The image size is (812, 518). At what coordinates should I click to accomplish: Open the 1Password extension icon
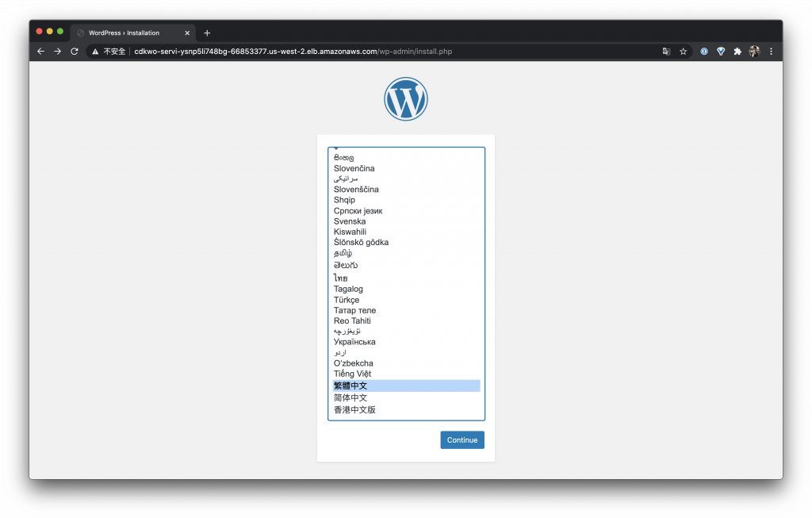(704, 52)
